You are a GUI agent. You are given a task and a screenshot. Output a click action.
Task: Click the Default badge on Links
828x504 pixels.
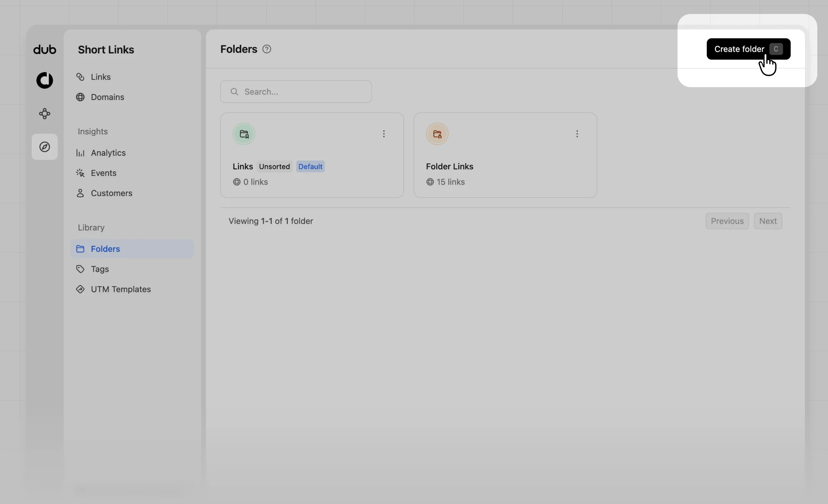pyautogui.click(x=310, y=166)
